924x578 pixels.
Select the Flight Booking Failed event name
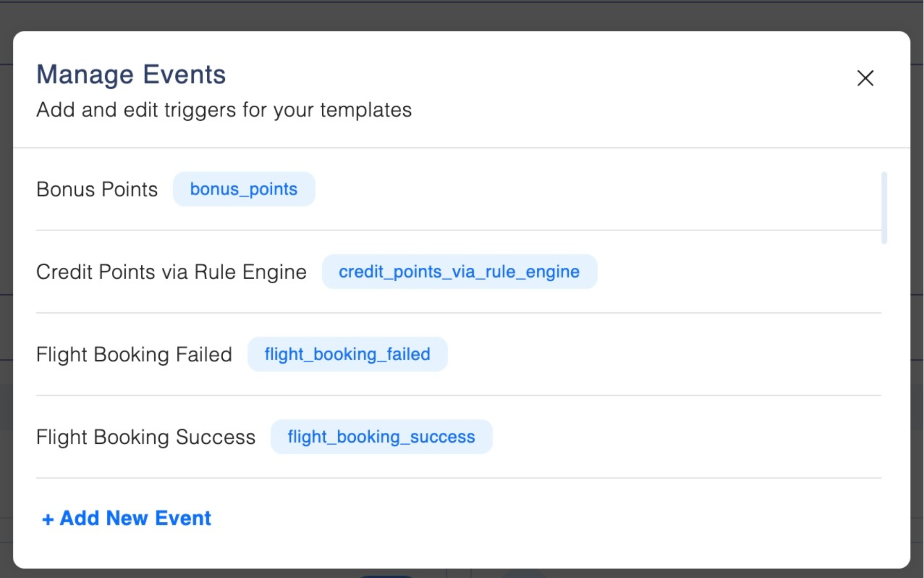tap(134, 355)
